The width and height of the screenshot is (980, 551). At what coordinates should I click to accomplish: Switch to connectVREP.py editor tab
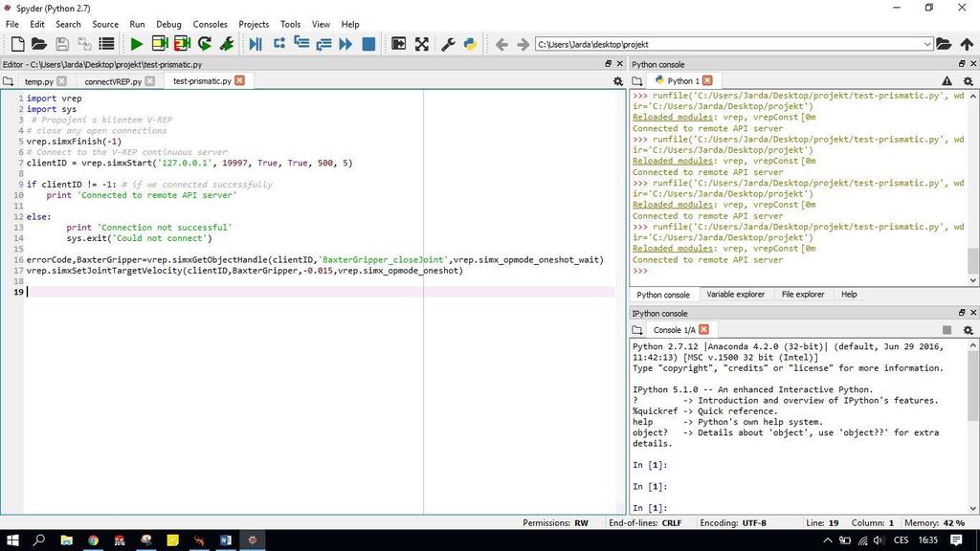tap(113, 81)
